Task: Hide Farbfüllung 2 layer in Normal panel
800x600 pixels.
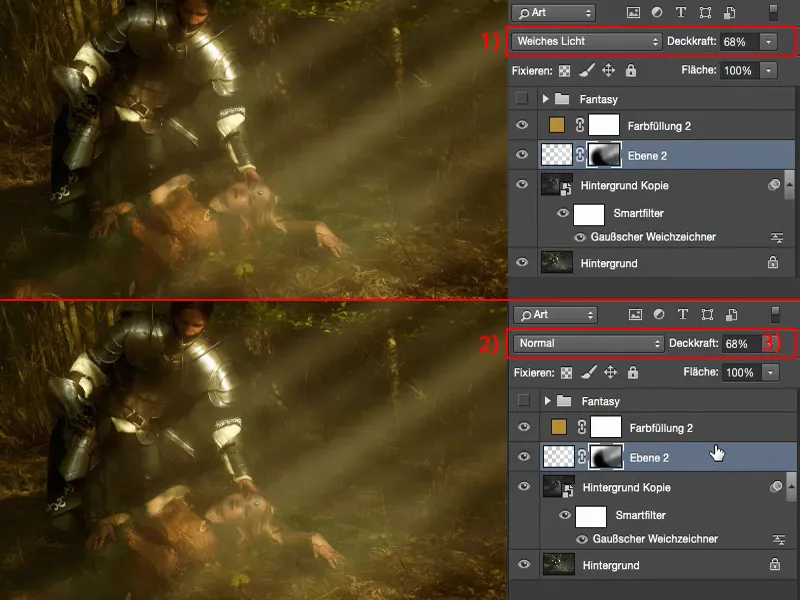Action: click(x=524, y=427)
